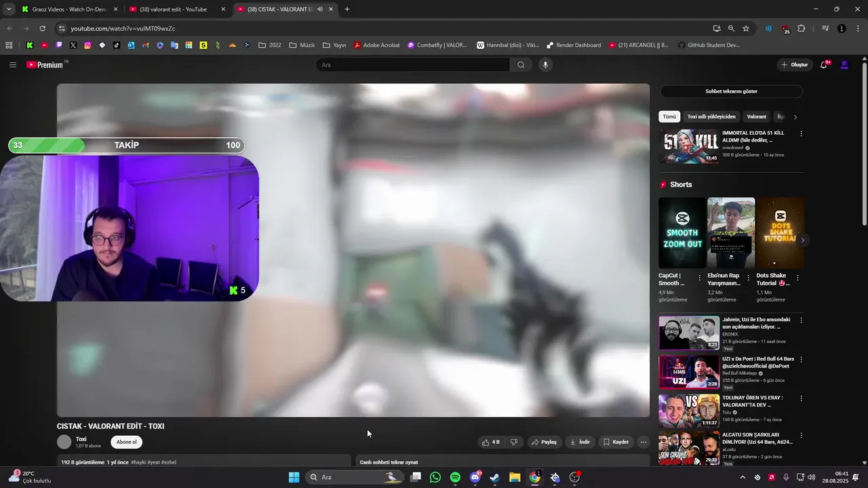Viewport: 868px width, 488px height.
Task: Open the Toxi channel name link
Action: point(81,439)
